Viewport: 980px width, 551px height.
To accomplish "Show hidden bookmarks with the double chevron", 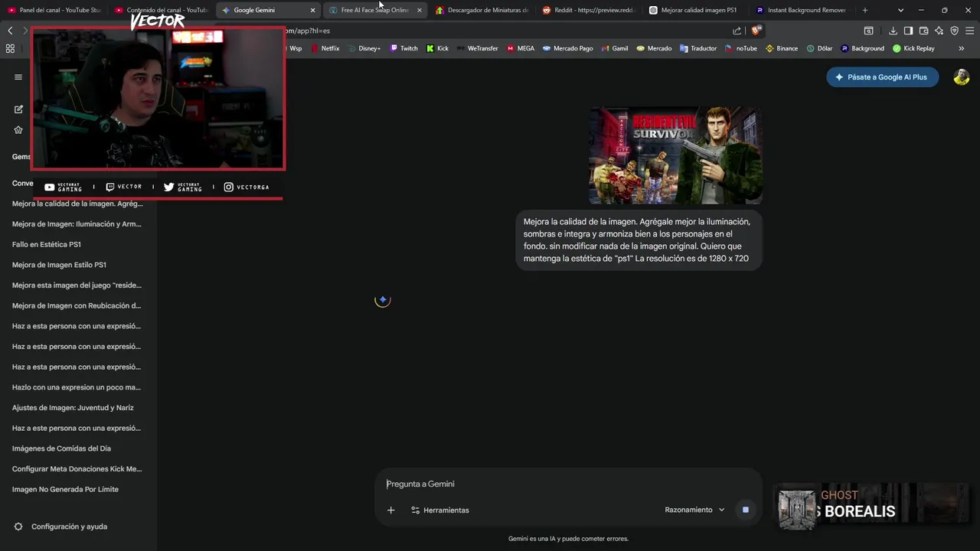I will 962,48.
